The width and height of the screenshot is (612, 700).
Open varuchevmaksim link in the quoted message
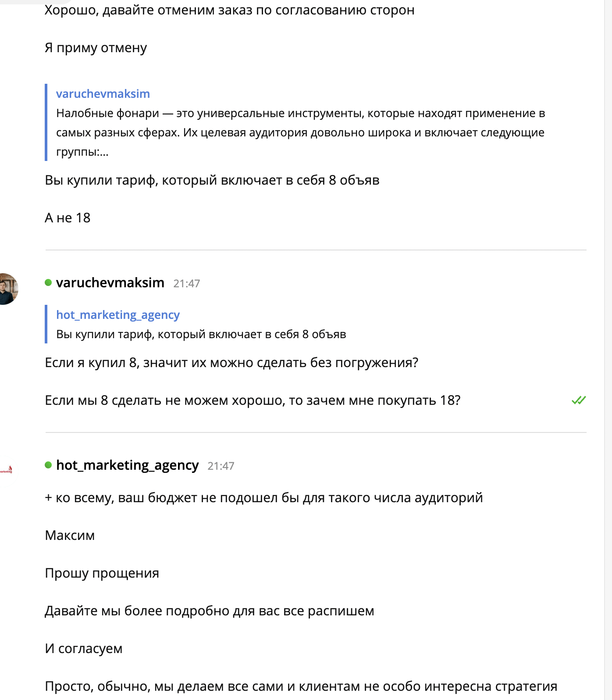click(103, 94)
